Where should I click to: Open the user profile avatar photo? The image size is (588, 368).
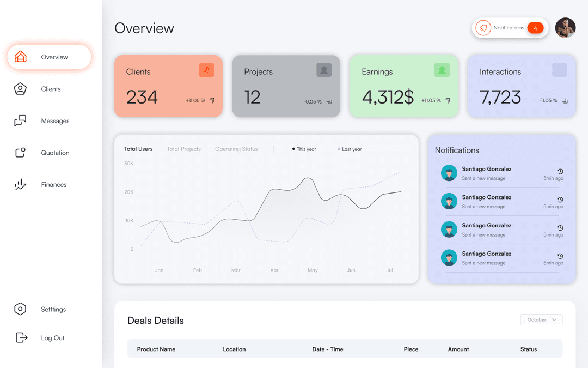[565, 28]
